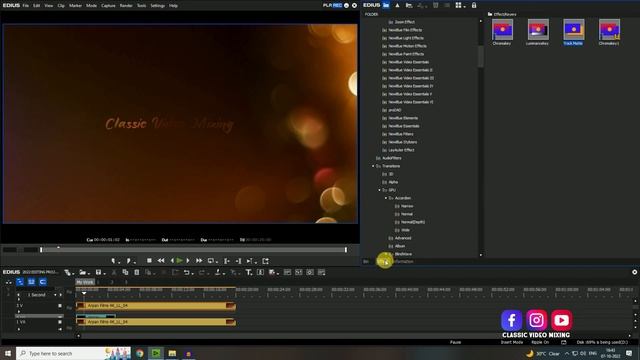Screen dimensions: 640x360
Task: Expand the 2 V track arrow
Action: (x=19, y=311)
